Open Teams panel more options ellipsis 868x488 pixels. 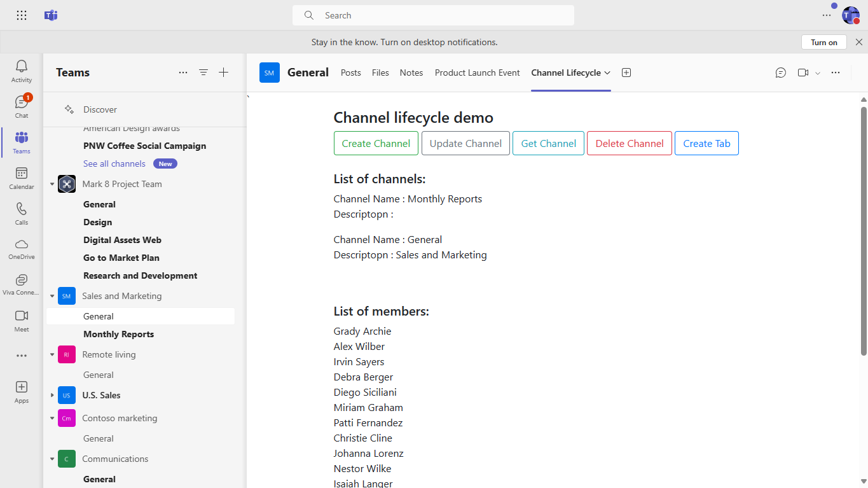point(183,73)
